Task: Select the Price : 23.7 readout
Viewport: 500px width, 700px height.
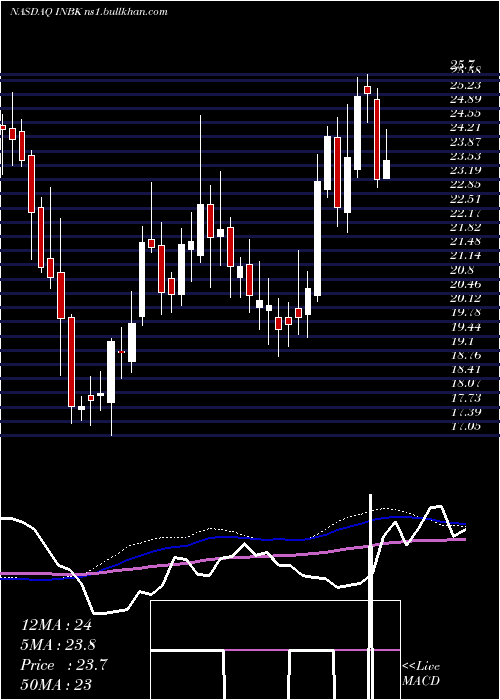Action: point(63,666)
